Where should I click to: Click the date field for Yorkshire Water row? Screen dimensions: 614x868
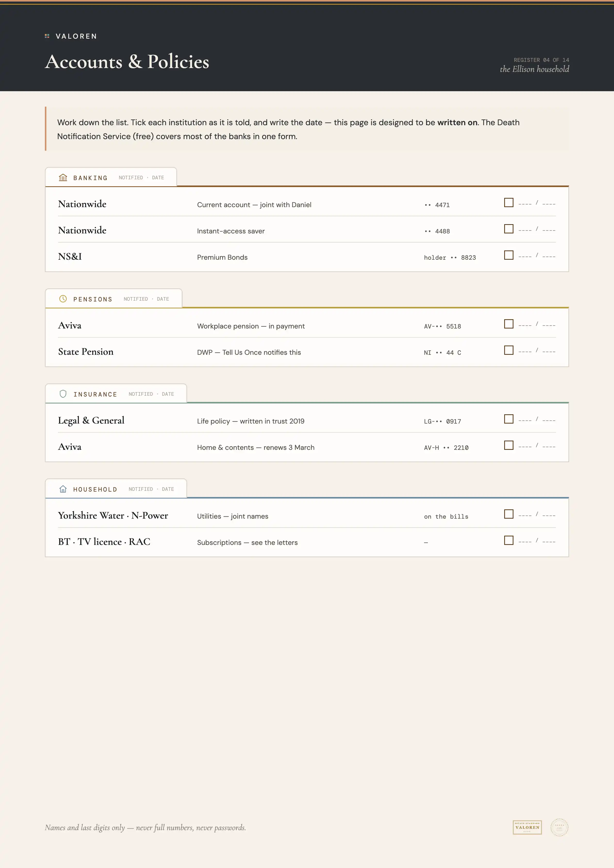tap(537, 515)
